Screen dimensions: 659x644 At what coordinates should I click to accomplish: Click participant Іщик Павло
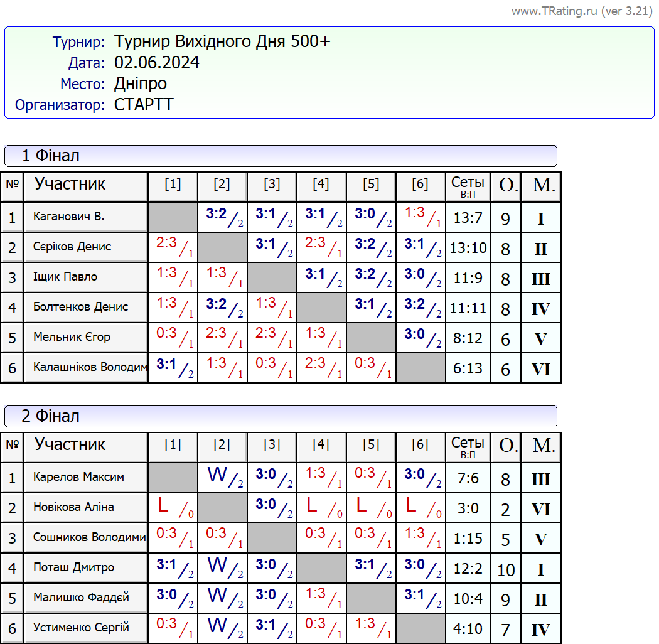(x=65, y=277)
